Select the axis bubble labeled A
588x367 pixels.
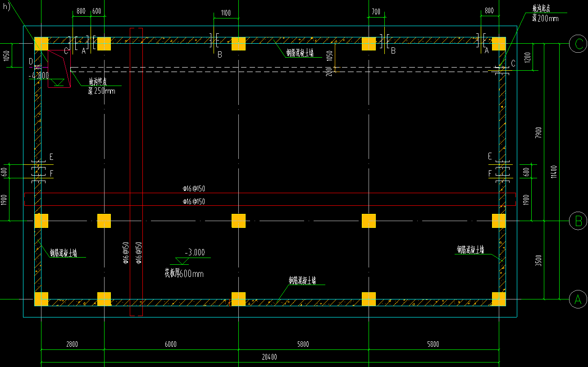click(x=578, y=299)
